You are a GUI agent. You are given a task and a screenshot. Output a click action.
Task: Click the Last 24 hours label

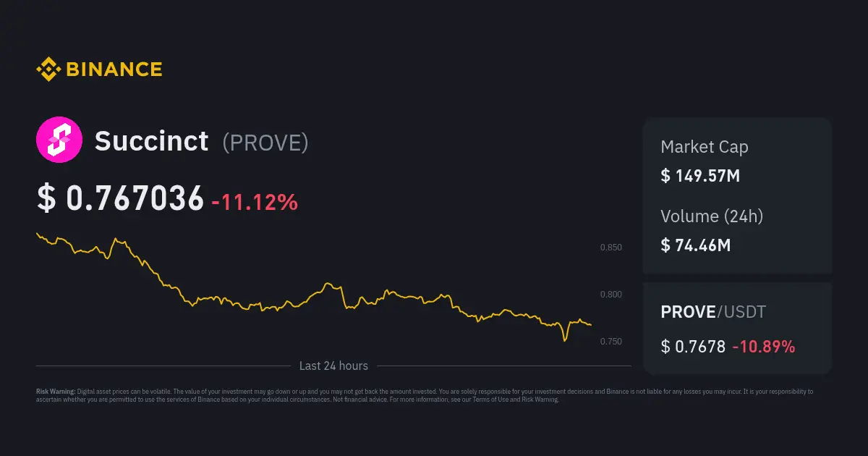point(333,366)
